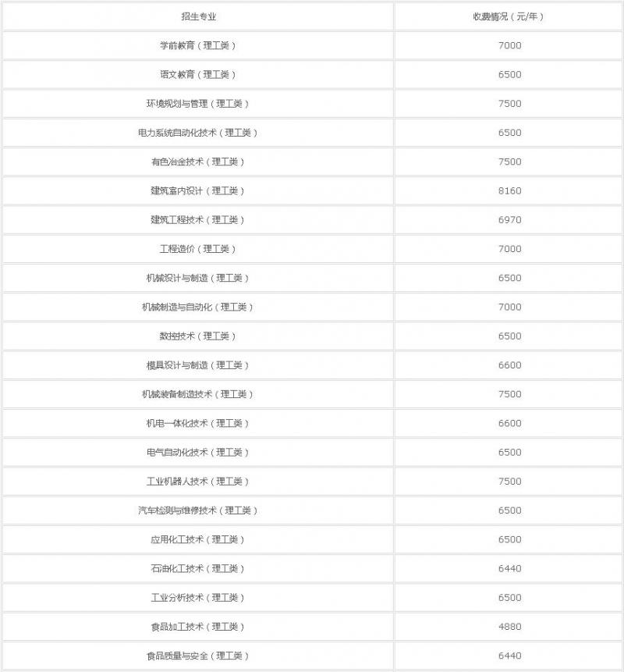The width and height of the screenshot is (624, 672).
Task: Select the 环境规划与管理 row name
Action: pos(197,104)
